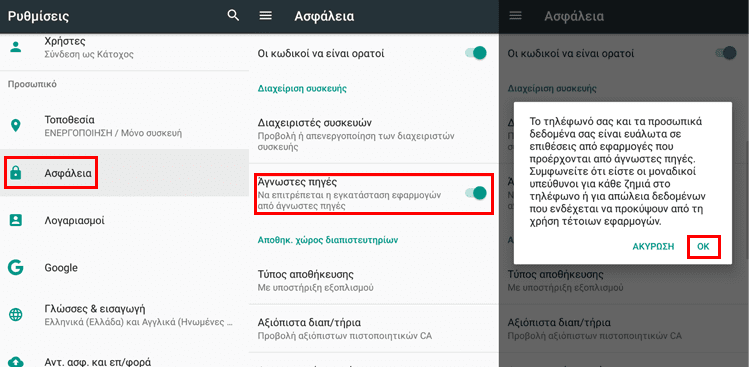Tap the Google G icon

click(16, 267)
